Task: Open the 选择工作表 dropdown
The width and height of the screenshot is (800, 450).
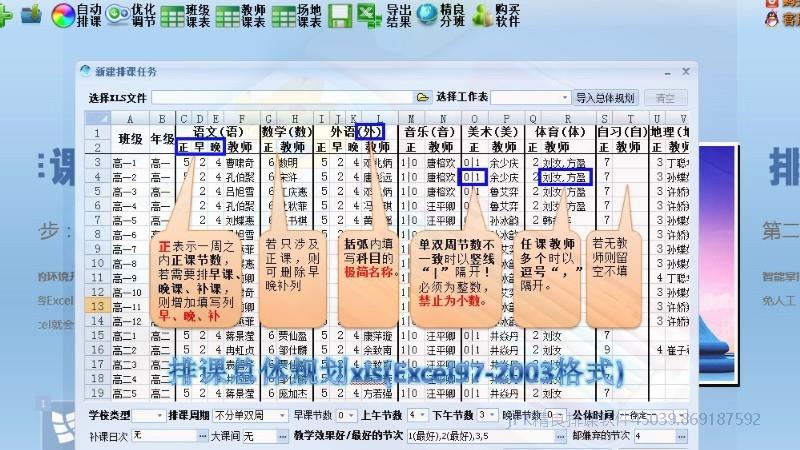Action: click(x=564, y=97)
